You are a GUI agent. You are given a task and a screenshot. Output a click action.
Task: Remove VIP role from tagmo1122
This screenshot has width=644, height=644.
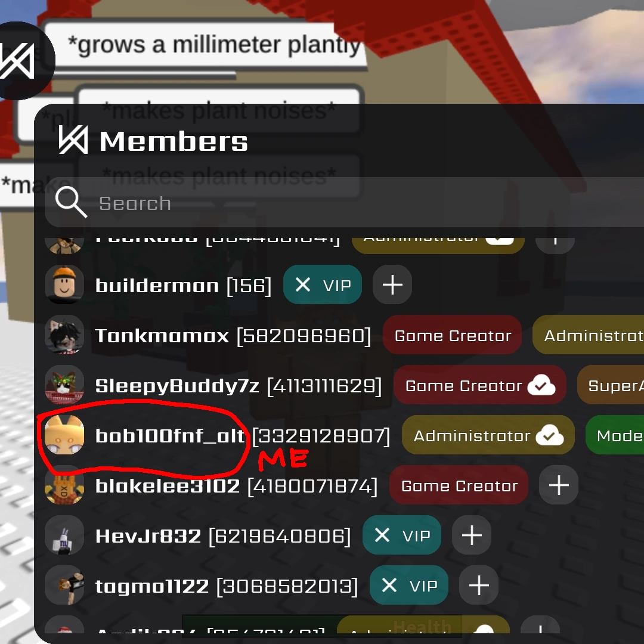389,586
